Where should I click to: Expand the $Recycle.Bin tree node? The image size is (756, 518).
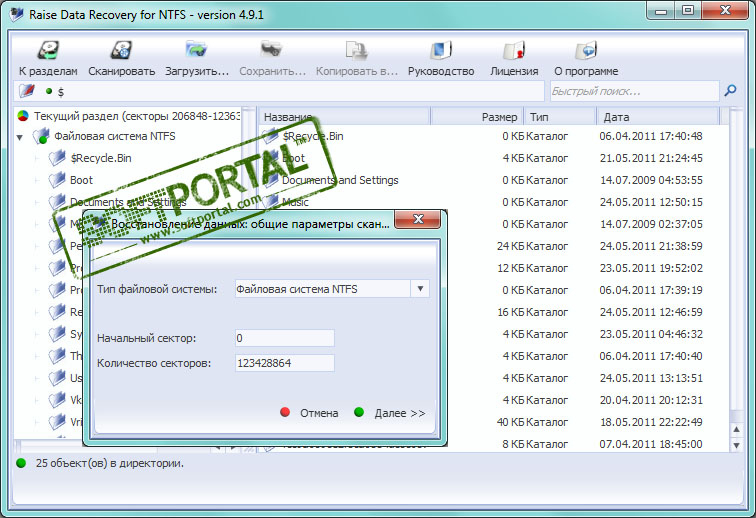37,158
